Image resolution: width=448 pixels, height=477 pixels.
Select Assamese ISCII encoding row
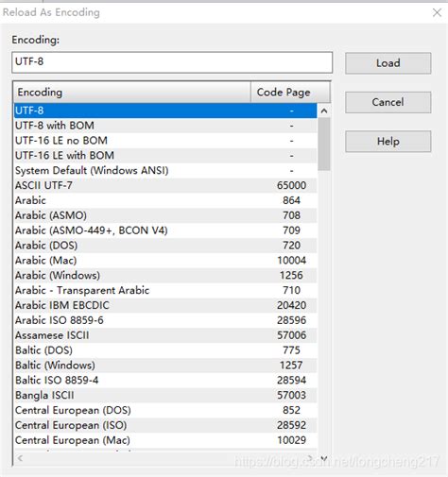[165, 335]
